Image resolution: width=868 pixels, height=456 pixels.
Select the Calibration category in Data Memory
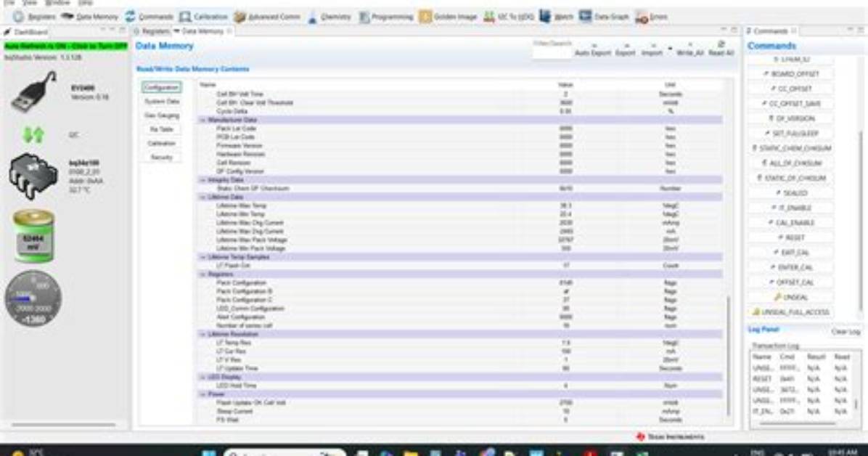point(162,143)
